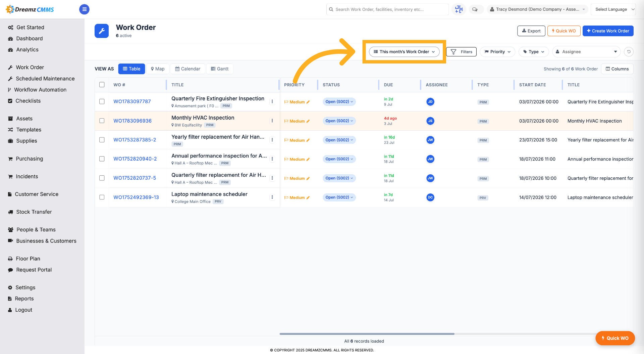Collapse sidebar with the hamburger menu icon
The height and width of the screenshot is (354, 644).
click(x=84, y=9)
